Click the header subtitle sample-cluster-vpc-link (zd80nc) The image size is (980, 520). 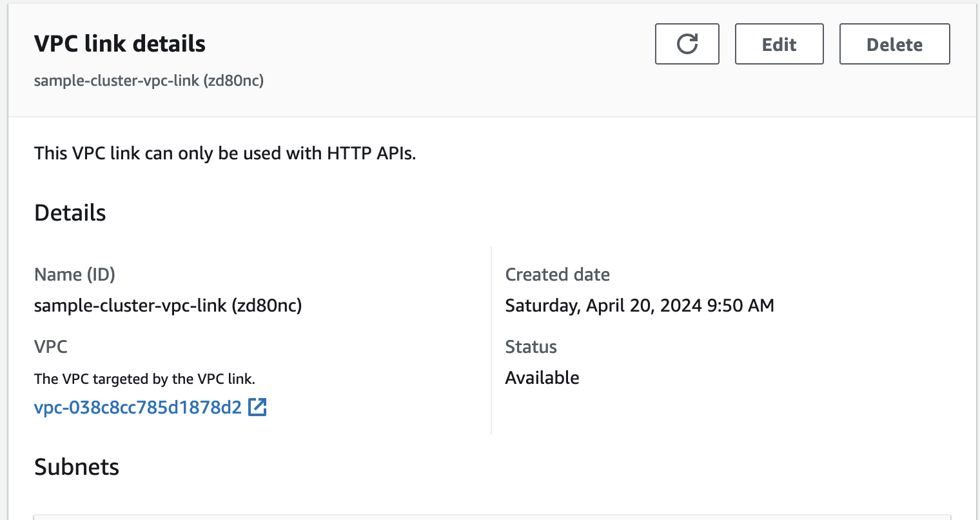coord(148,81)
